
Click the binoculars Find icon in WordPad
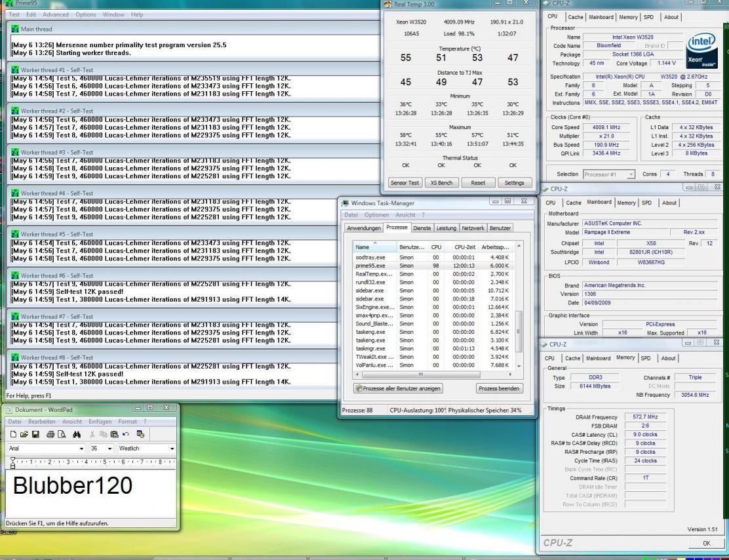pos(77,434)
